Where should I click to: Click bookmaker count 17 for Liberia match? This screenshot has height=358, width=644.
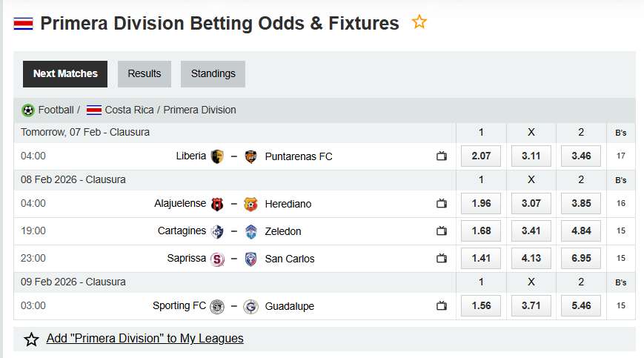[621, 156]
